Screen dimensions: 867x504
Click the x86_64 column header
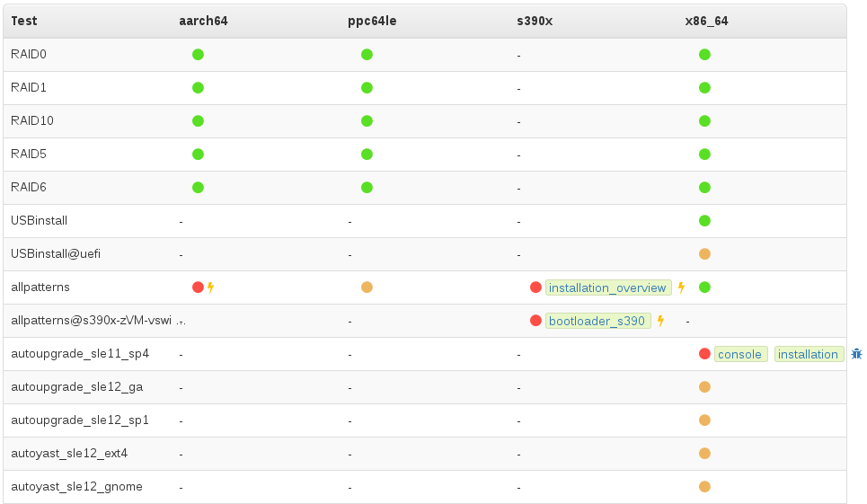pos(706,21)
